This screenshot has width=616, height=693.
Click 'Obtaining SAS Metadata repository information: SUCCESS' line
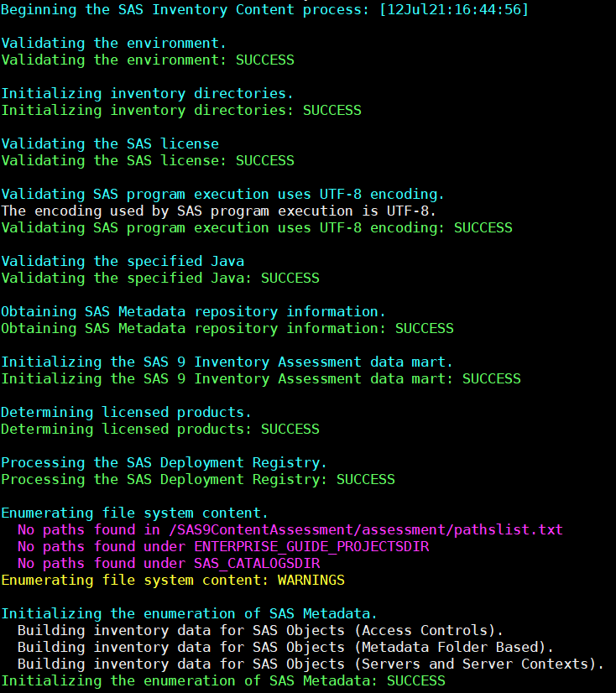tap(227, 329)
